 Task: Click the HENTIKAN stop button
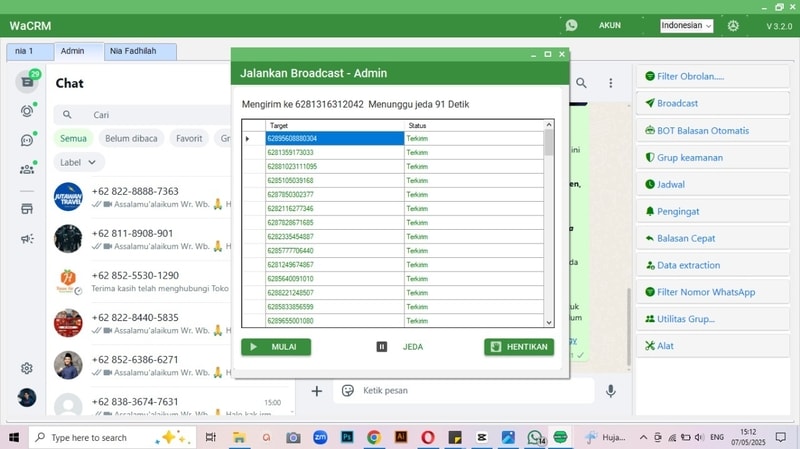[x=519, y=347]
